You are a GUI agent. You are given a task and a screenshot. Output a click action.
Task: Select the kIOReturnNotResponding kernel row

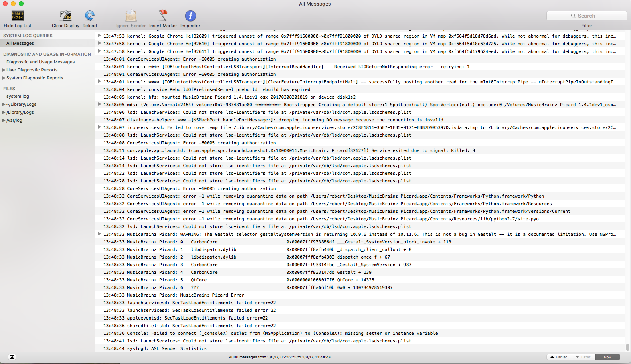(360, 67)
